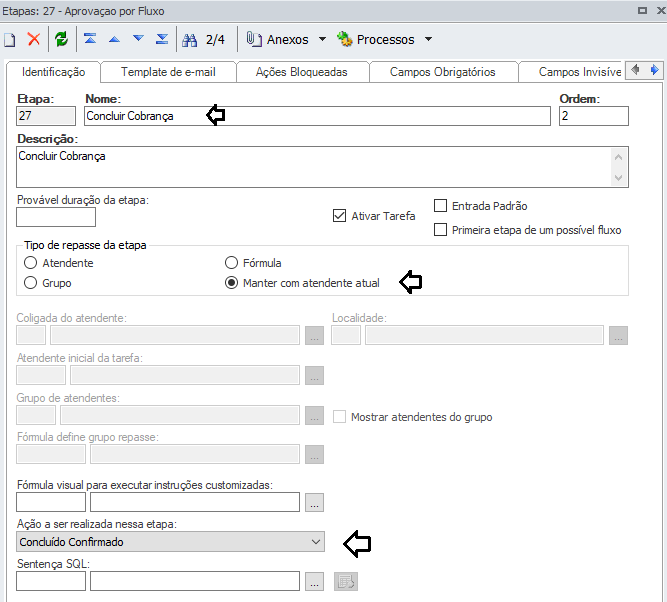
Task: Enable the Entrada Padrão checkbox
Action: click(441, 206)
